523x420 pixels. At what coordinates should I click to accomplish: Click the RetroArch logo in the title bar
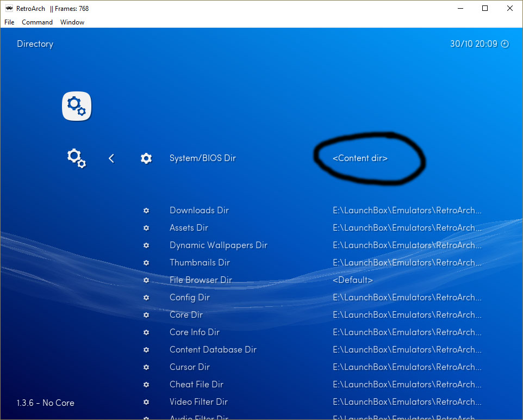pyautogui.click(x=9, y=8)
